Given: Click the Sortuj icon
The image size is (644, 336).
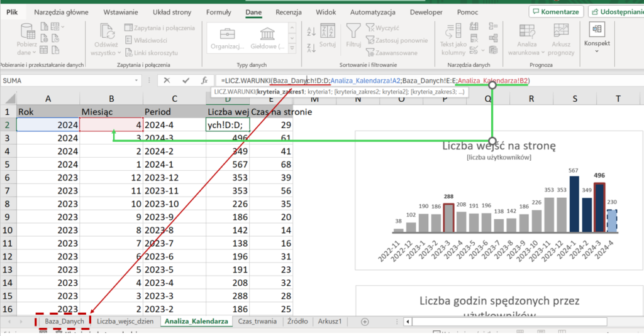Looking at the screenshot, I should [327, 31].
